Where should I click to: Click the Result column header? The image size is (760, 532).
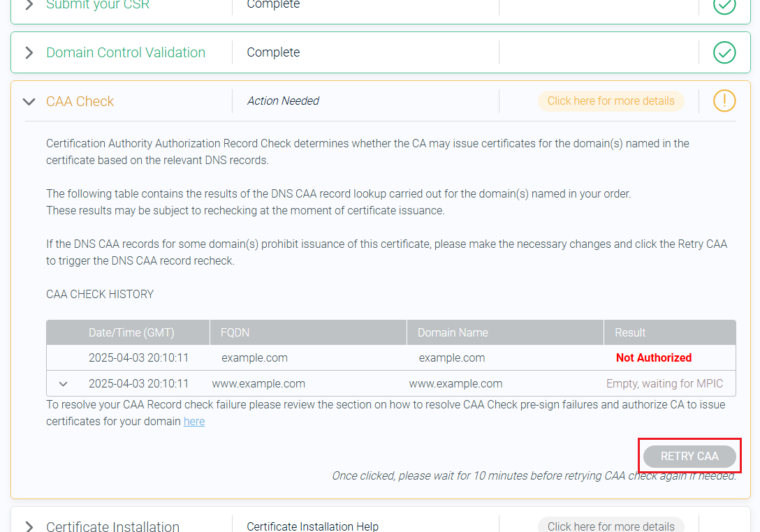click(630, 332)
